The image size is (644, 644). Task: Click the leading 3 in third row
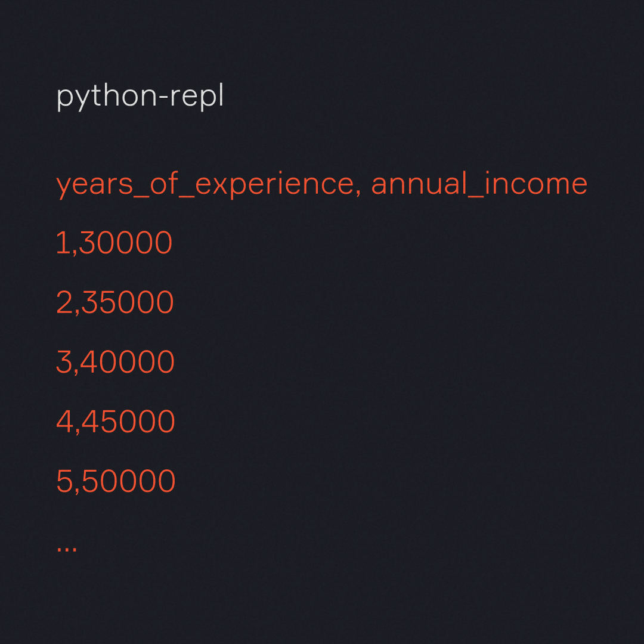pos(64,361)
